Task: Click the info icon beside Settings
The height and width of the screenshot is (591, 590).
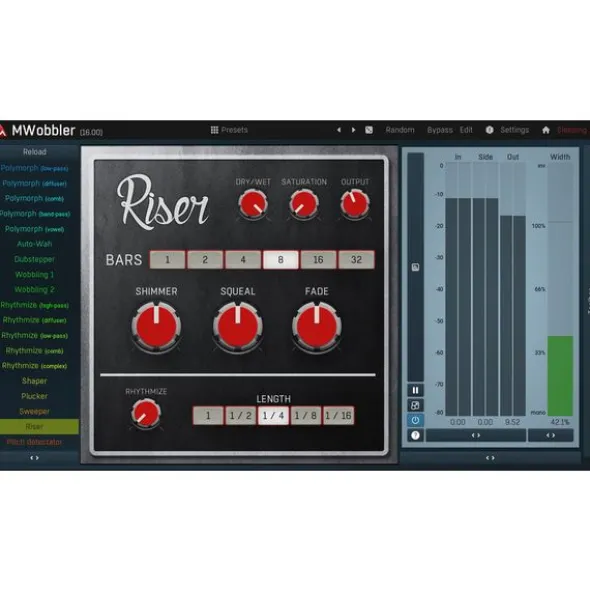Action: pos(489,130)
